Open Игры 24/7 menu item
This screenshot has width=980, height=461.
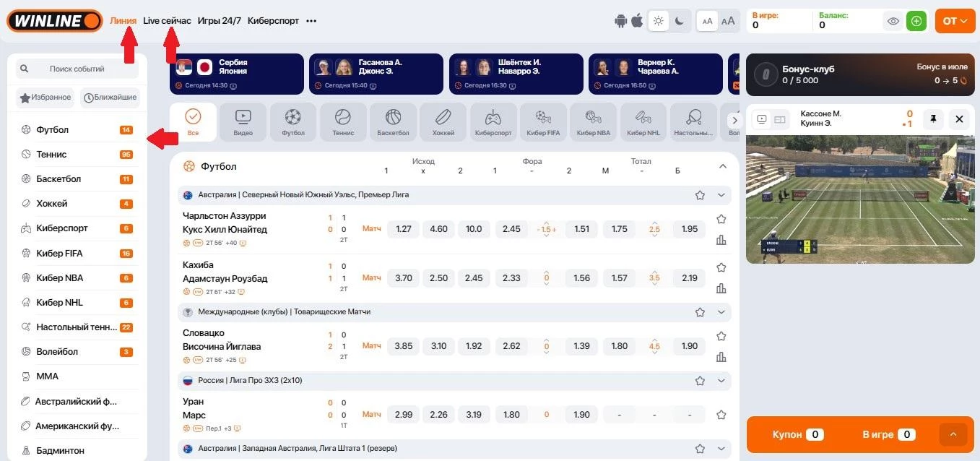[220, 20]
